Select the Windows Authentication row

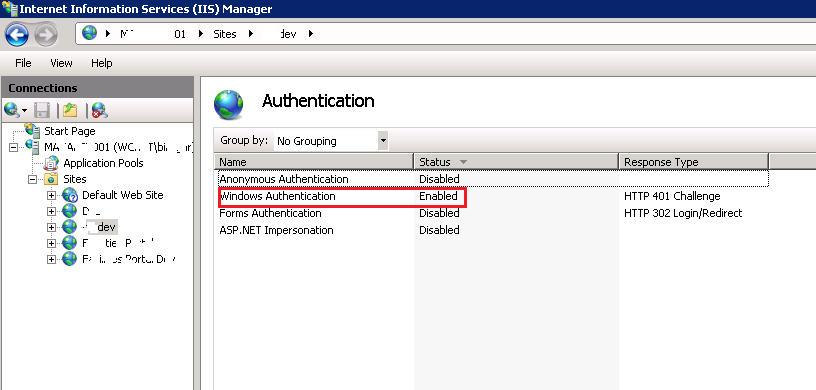(x=493, y=196)
